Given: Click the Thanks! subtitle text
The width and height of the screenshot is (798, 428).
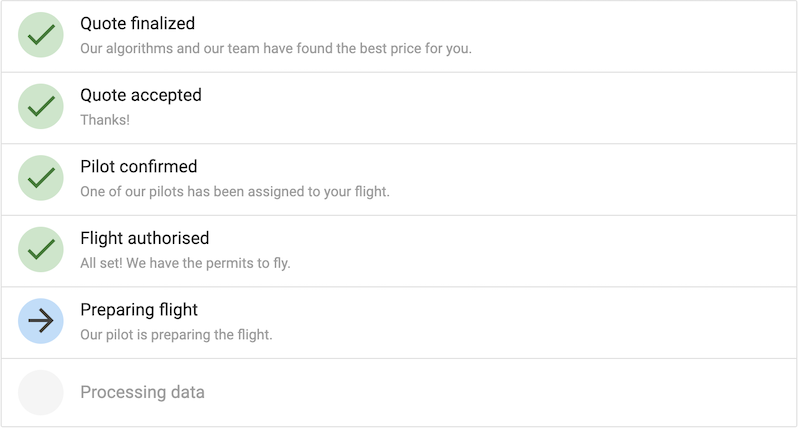Looking at the screenshot, I should coord(105,120).
